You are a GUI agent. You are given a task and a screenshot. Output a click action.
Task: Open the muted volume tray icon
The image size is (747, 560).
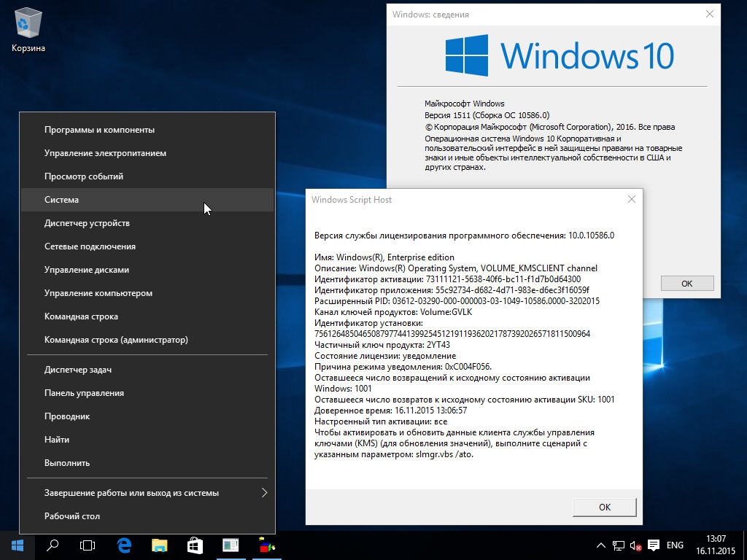[x=635, y=545]
